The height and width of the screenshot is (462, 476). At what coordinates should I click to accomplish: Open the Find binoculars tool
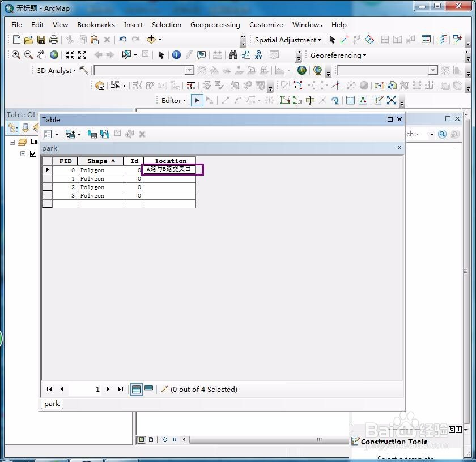click(233, 55)
